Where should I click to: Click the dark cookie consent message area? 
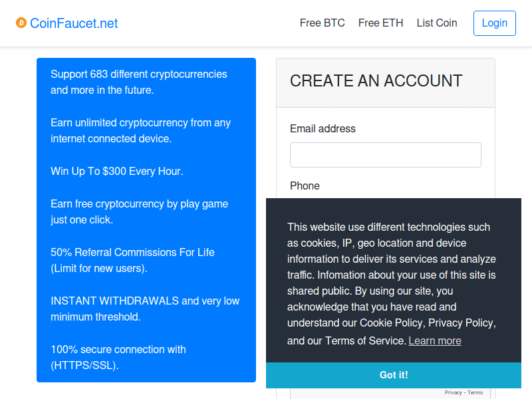394,279
